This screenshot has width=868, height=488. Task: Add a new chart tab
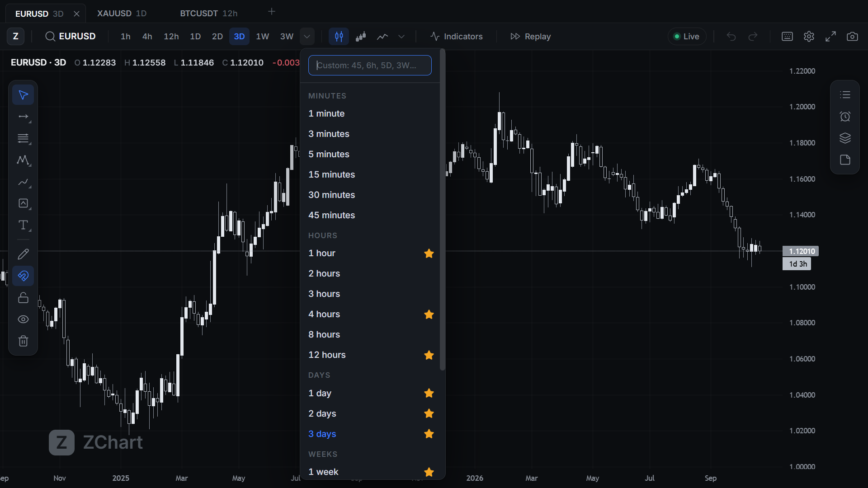click(272, 12)
